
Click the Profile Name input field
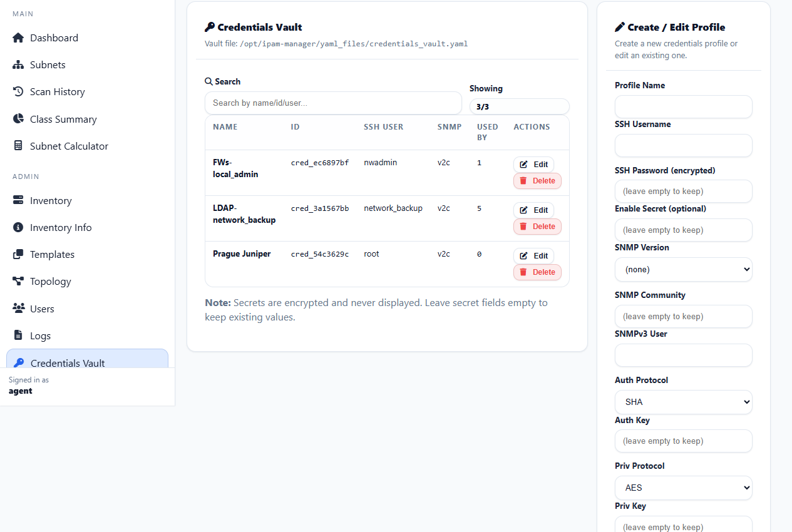[x=684, y=107]
